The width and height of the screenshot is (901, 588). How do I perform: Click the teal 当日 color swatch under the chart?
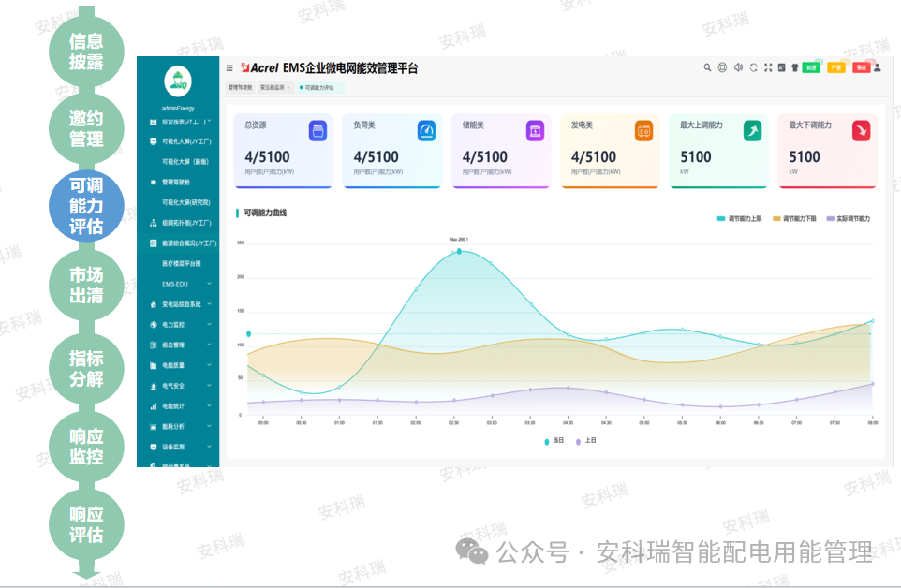click(x=547, y=439)
